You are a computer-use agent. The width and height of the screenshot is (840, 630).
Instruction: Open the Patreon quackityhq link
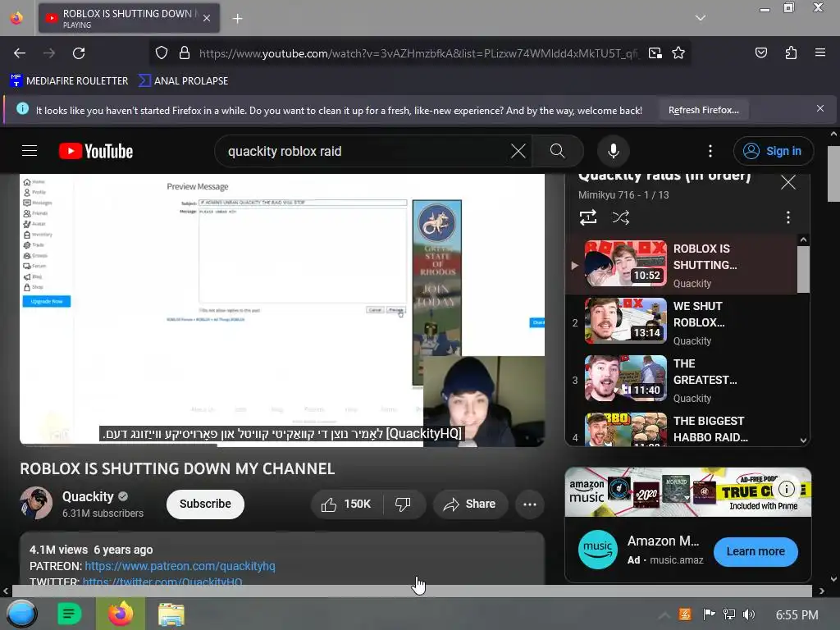180,566
